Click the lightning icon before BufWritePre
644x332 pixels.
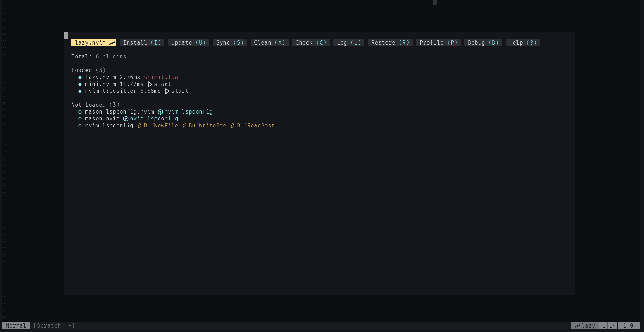[x=184, y=126]
